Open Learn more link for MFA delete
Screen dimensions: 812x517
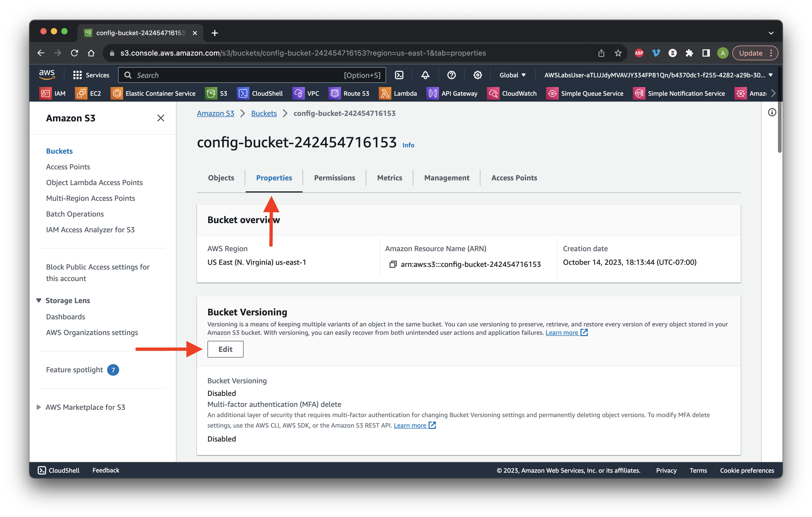pos(415,425)
